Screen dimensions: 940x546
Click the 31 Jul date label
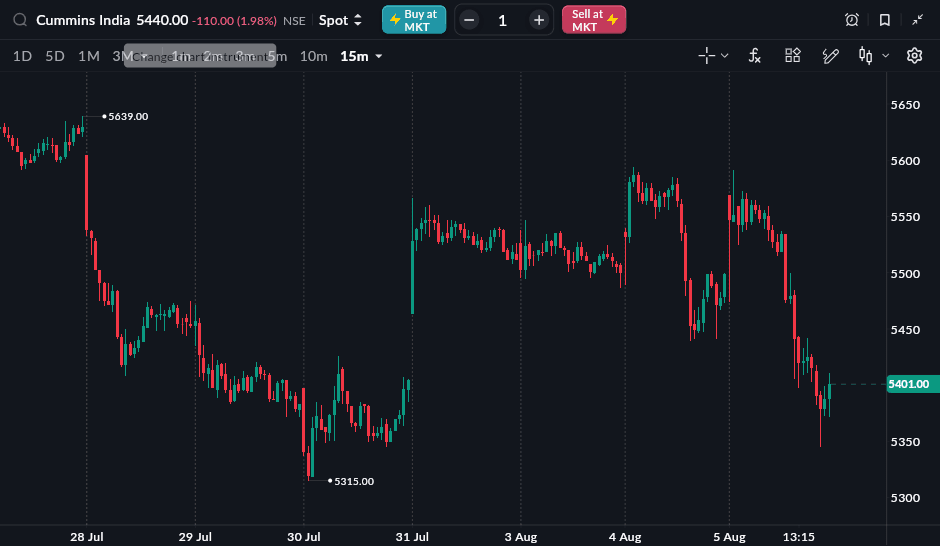pos(412,537)
